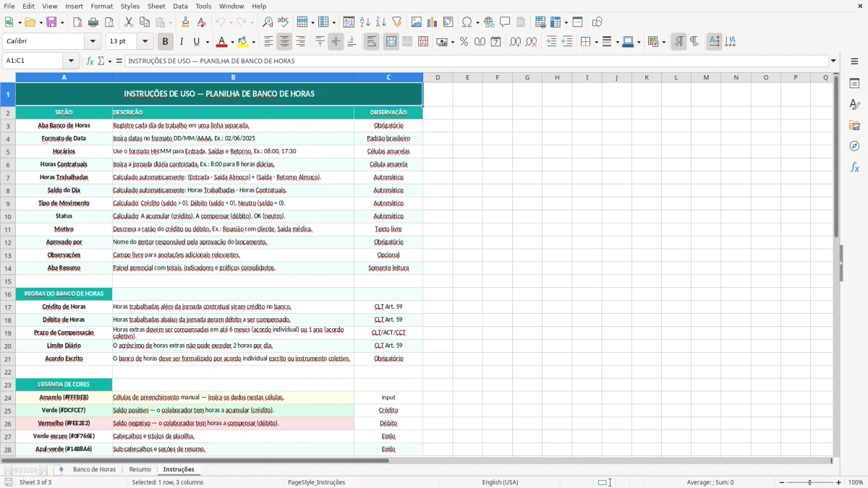The width and height of the screenshot is (868, 488).
Task: Click the Format as Percent icon
Action: pyautogui.click(x=464, y=42)
